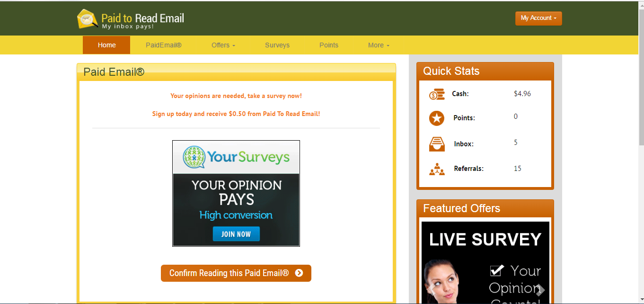Click 'Sign up today and receive $0.50' link
Viewport: 644px width, 304px height.
(236, 114)
